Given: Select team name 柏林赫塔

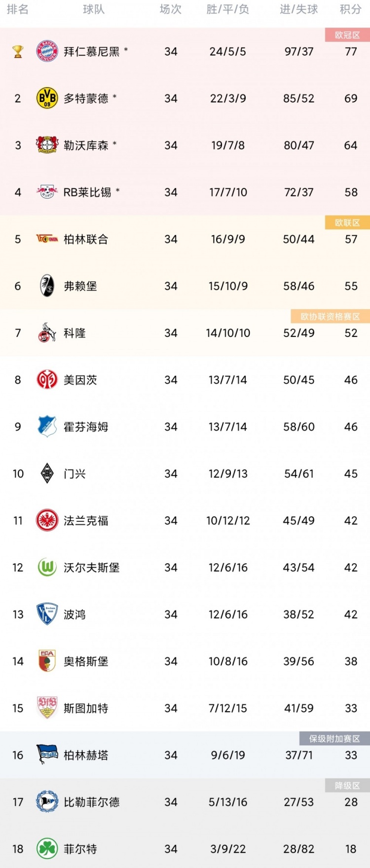Looking at the screenshot, I should tap(86, 755).
